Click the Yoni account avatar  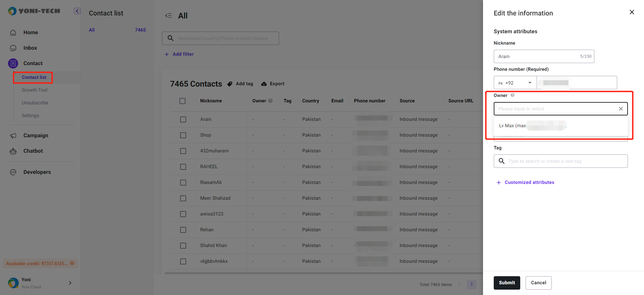tap(13, 283)
